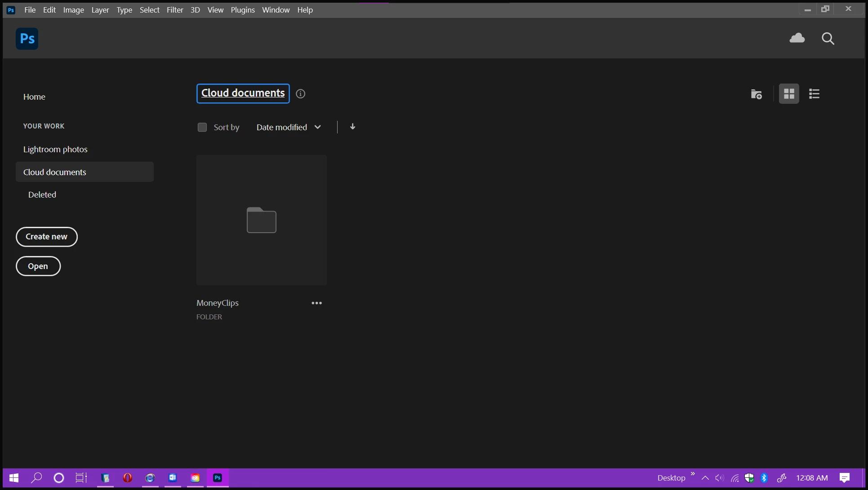Image resolution: width=868 pixels, height=490 pixels.
Task: Click the Open button
Action: pyautogui.click(x=38, y=266)
